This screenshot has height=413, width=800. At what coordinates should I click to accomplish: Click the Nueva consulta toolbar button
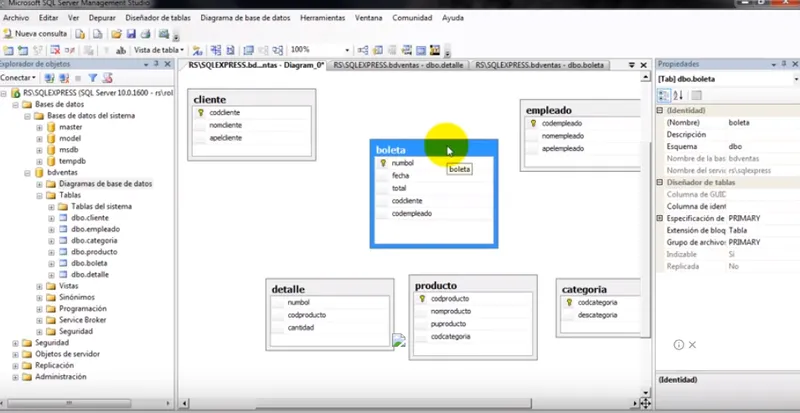tap(35, 34)
